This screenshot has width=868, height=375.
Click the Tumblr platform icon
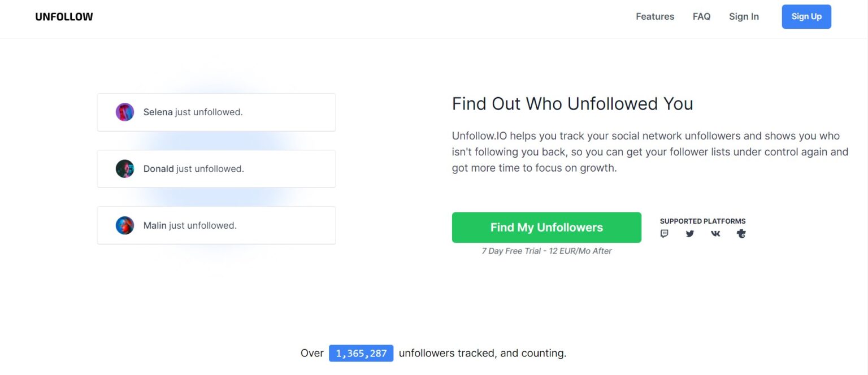click(x=741, y=234)
